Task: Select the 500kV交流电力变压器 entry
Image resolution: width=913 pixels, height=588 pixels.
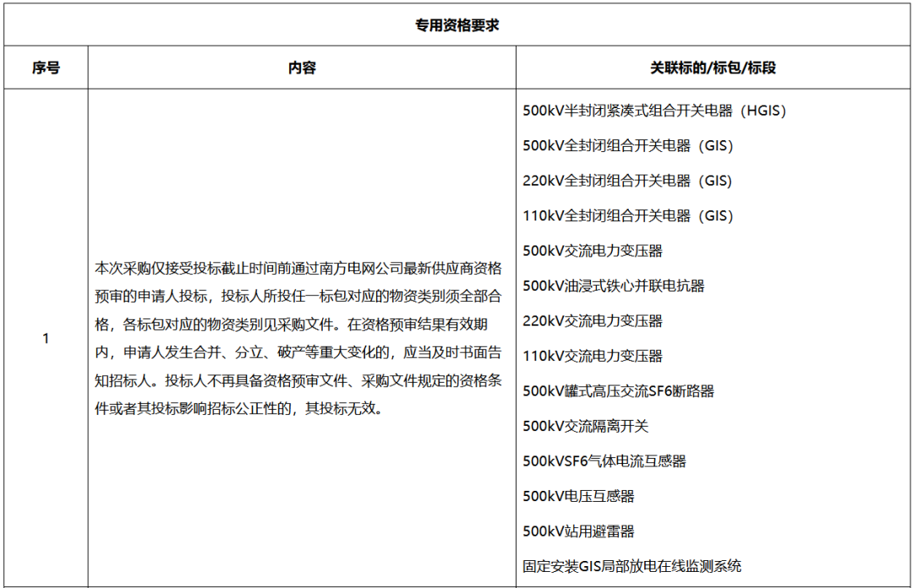Action: click(593, 251)
